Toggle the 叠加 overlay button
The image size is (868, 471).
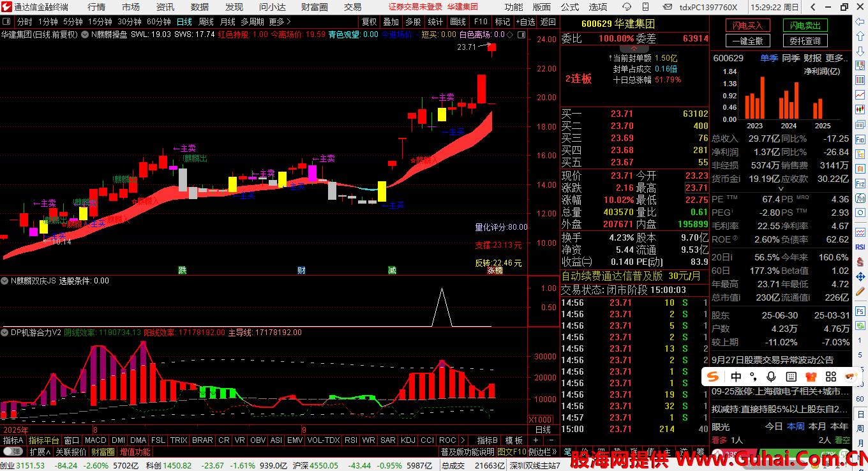pos(391,22)
